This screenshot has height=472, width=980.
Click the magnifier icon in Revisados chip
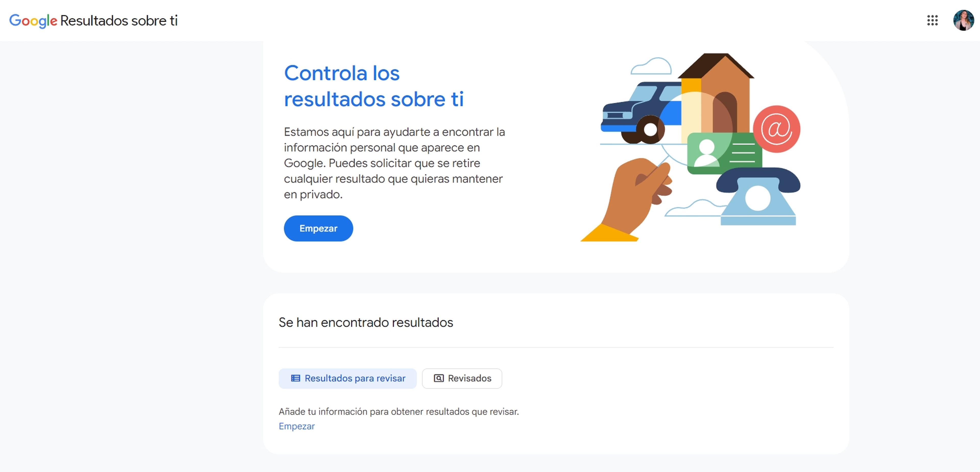coord(439,378)
